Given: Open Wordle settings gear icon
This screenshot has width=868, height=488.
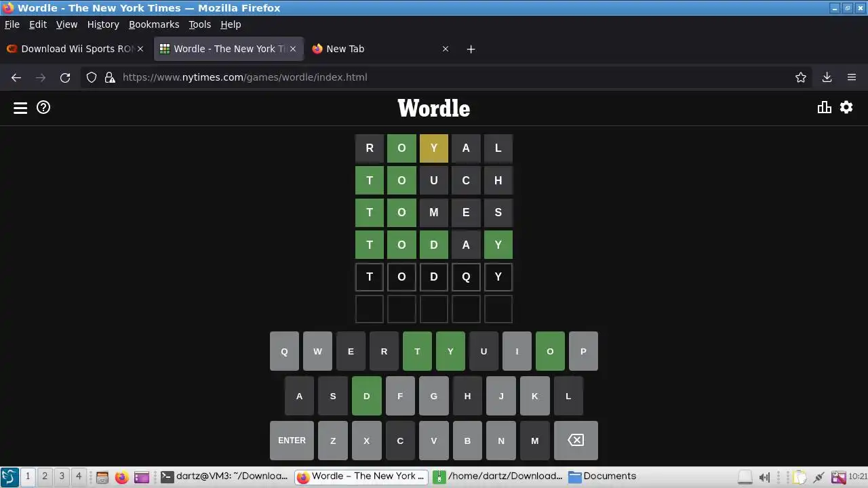Looking at the screenshot, I should point(846,107).
